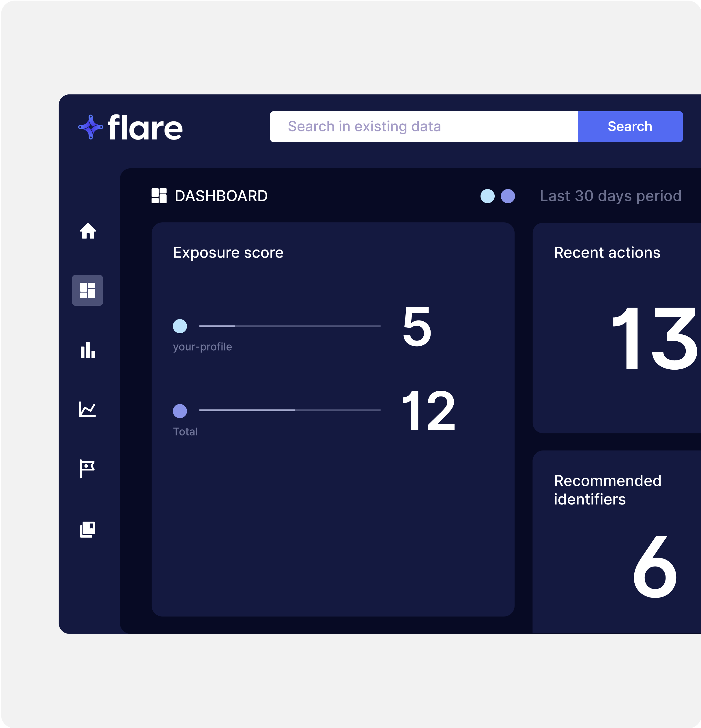
Task: Toggle the Total purple dot
Action: 180,411
